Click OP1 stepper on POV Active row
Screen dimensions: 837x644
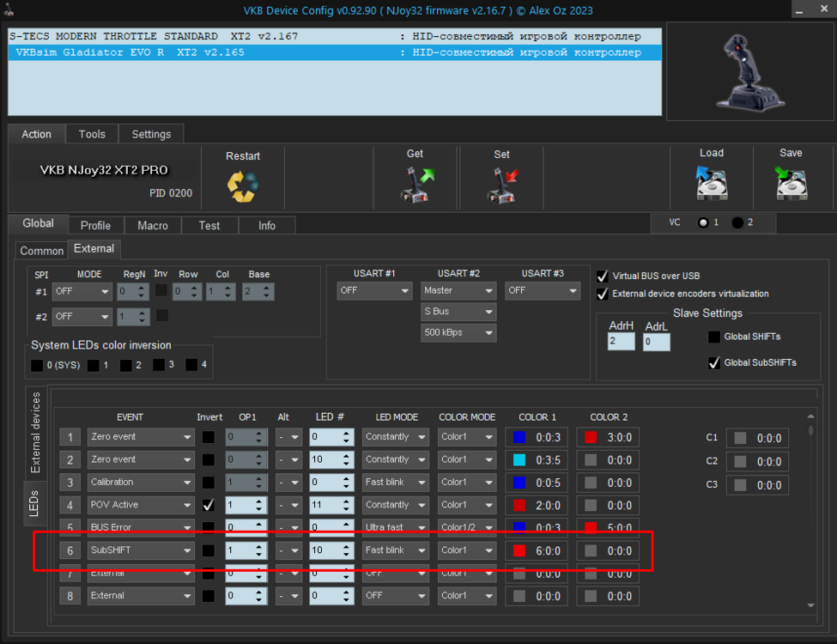246,505
